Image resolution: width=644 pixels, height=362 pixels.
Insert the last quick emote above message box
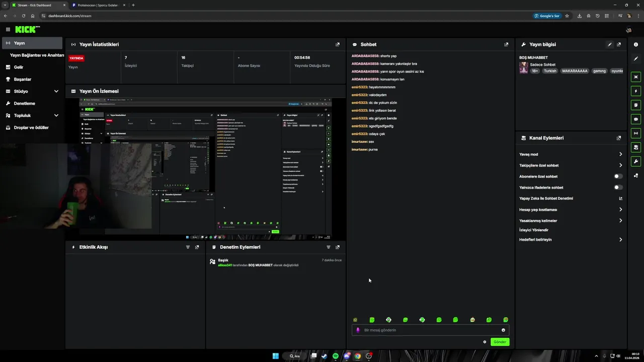506,320
